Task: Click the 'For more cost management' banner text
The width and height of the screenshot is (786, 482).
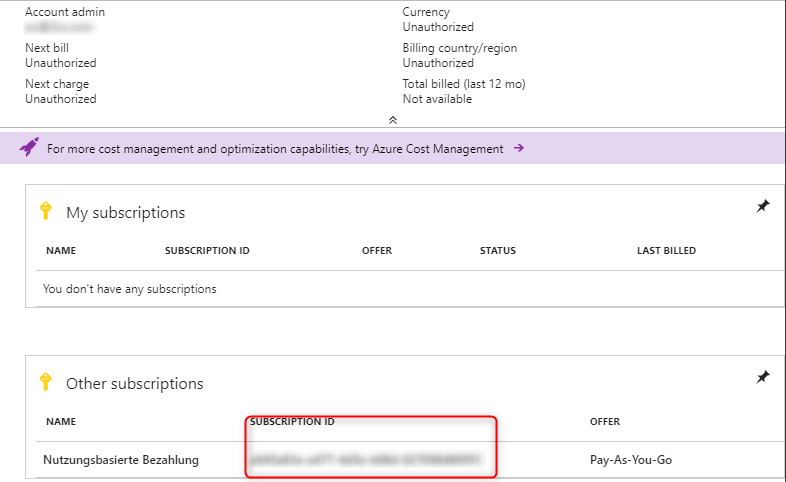Action: tap(275, 149)
